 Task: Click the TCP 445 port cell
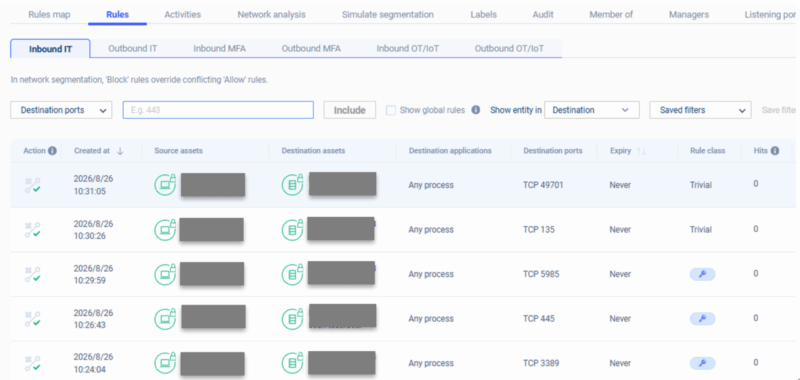click(539, 319)
